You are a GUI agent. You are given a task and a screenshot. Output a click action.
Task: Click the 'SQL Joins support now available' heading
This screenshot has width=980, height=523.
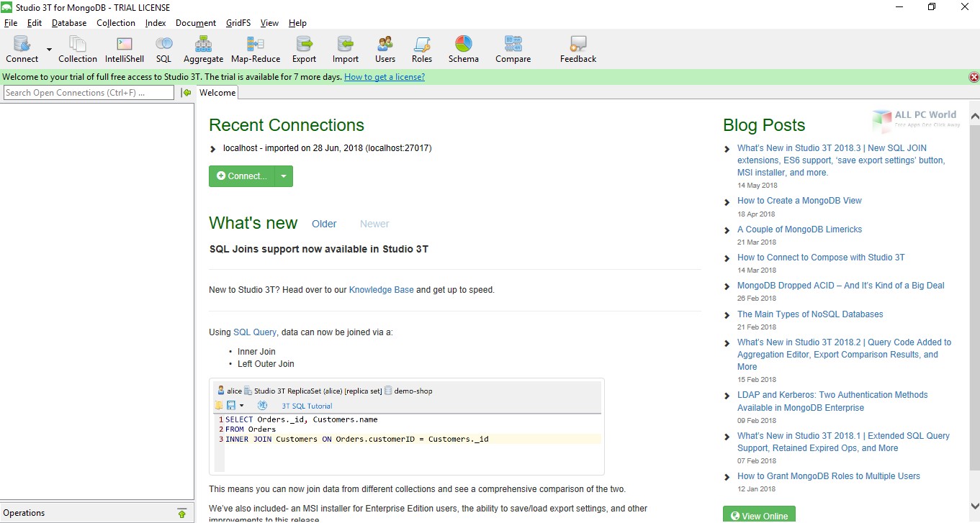(x=319, y=249)
